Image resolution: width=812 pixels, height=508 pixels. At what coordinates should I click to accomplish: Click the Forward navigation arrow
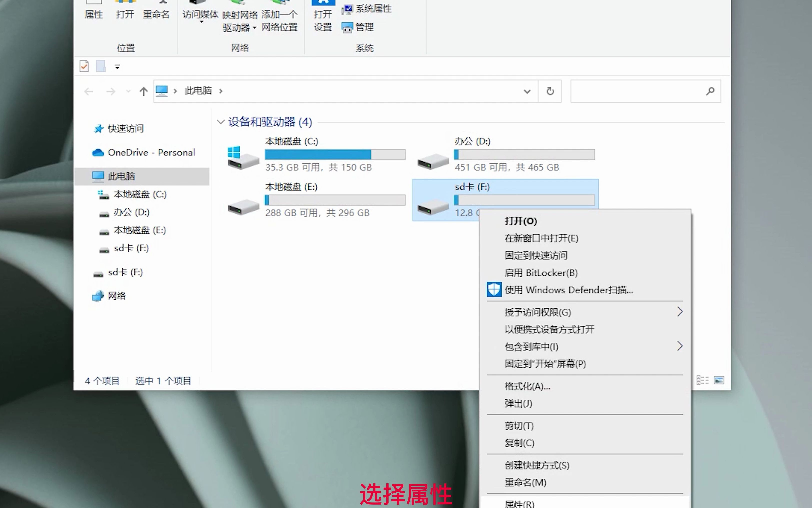coord(111,91)
